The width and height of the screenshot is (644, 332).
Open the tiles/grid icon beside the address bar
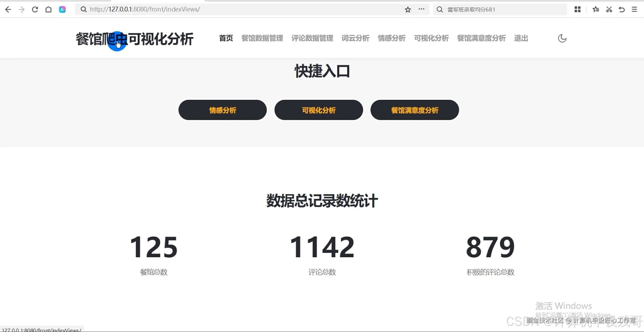click(x=578, y=9)
